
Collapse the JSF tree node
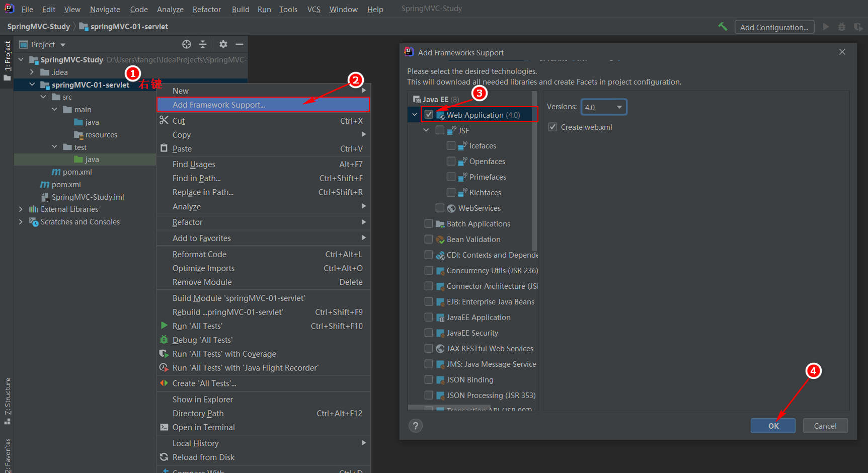[x=426, y=130]
